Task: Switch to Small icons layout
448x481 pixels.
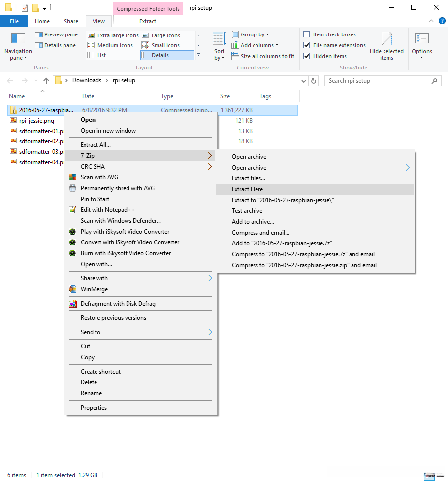Action: 161,45
